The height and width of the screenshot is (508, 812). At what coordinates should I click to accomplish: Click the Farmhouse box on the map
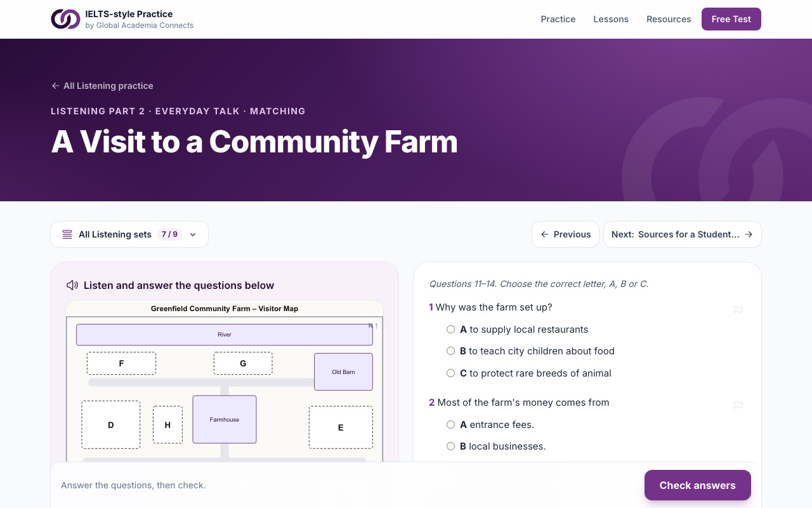point(225,419)
